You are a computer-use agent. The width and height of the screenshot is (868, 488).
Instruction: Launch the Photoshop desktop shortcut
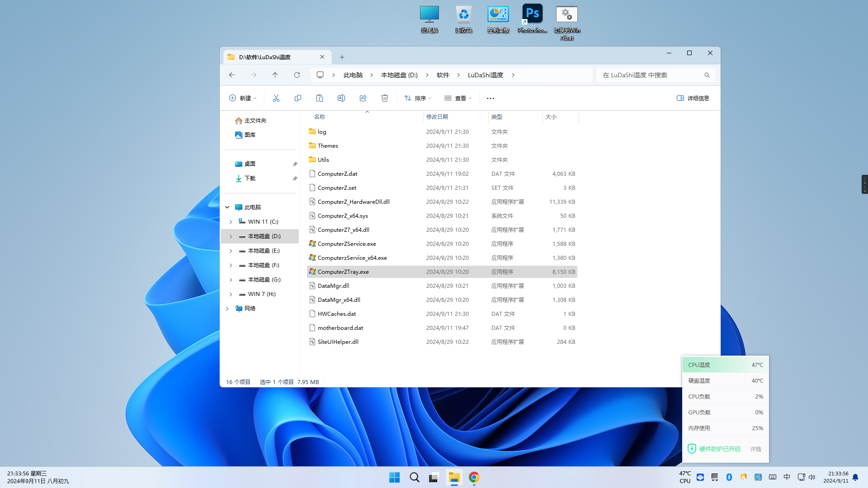click(532, 19)
